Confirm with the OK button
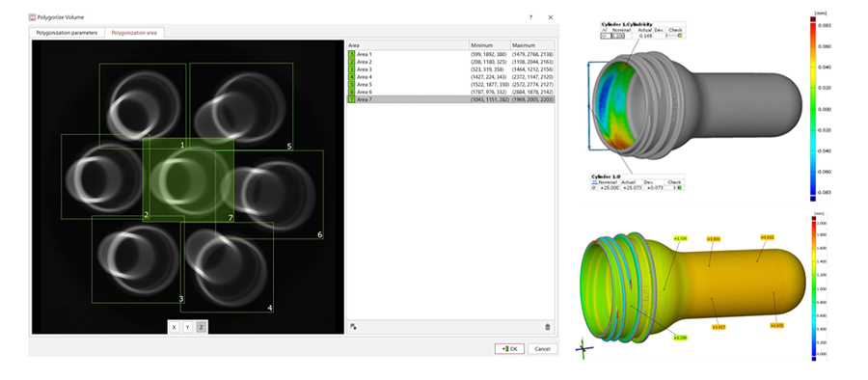The width and height of the screenshot is (868, 380). (x=509, y=349)
